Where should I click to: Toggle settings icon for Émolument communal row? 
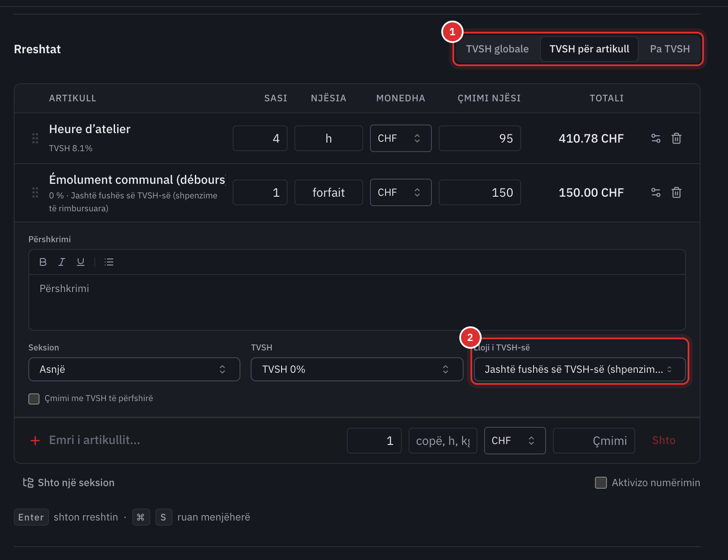656,192
